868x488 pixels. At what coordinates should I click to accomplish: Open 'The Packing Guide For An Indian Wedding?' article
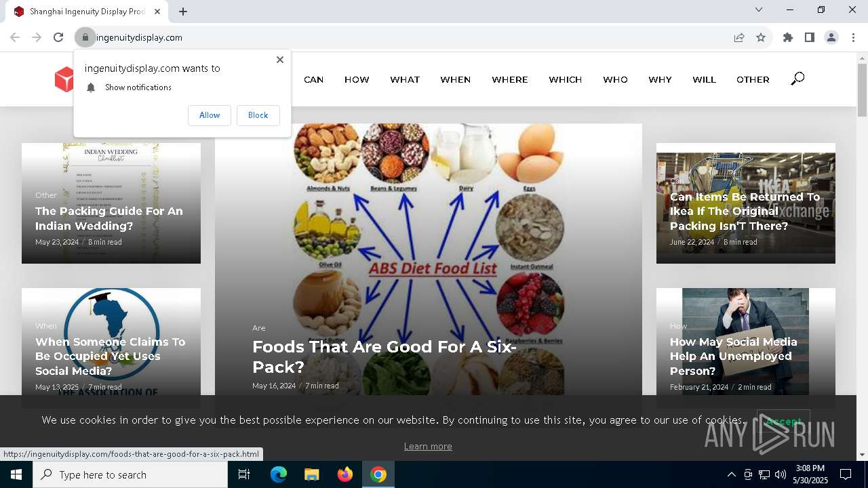pos(109,218)
